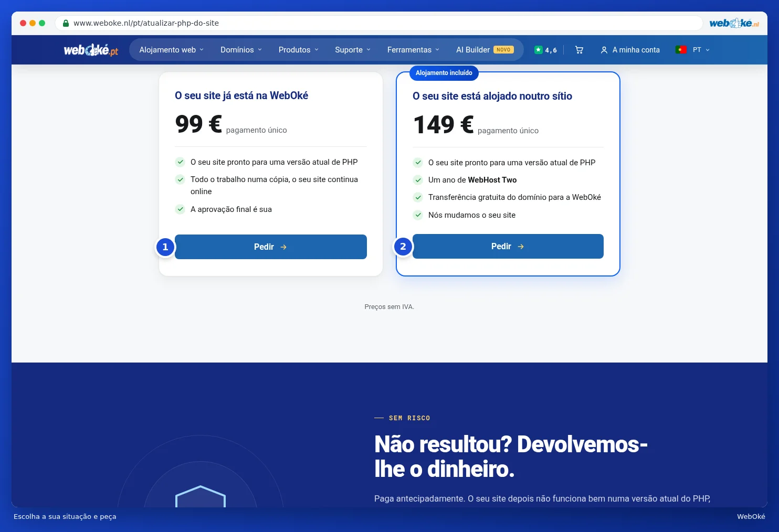Click the Não resultou? Devolvemos-lhe o dinheiro heading
779x532 pixels.
pyautogui.click(x=511, y=456)
